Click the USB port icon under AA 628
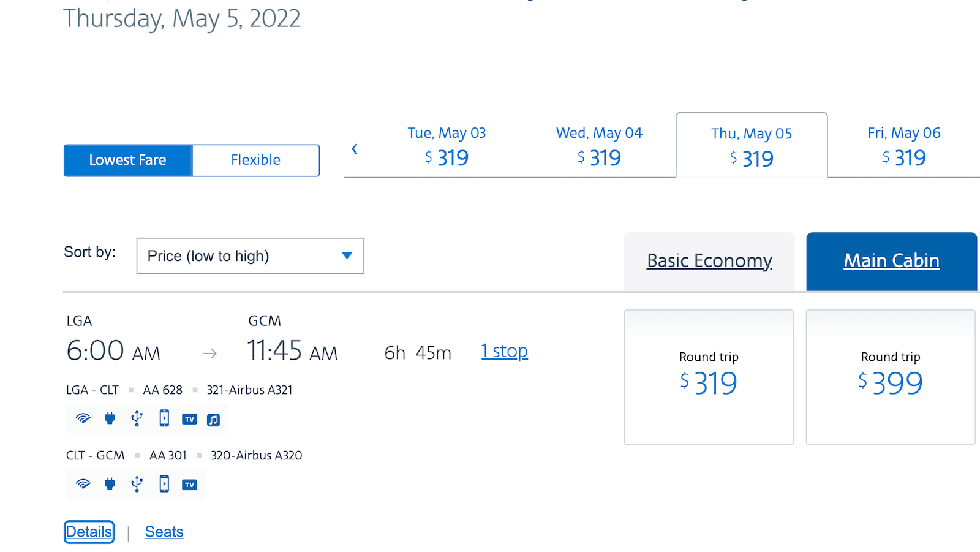Screen dimensions: 980x552 [x=137, y=419]
